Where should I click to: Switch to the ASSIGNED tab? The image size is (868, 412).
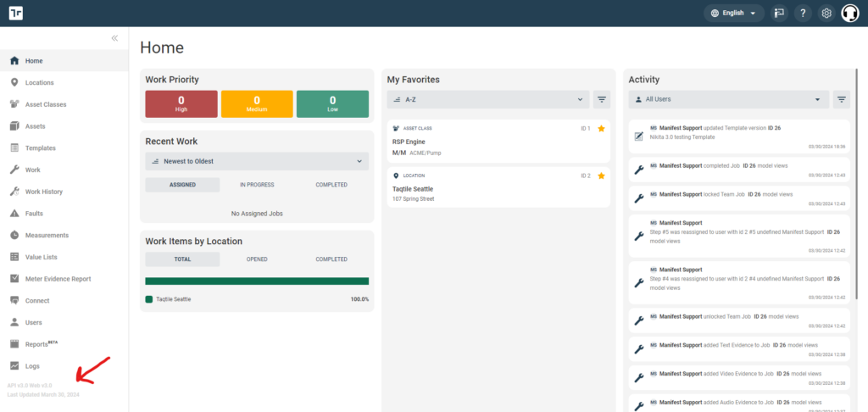pos(182,185)
